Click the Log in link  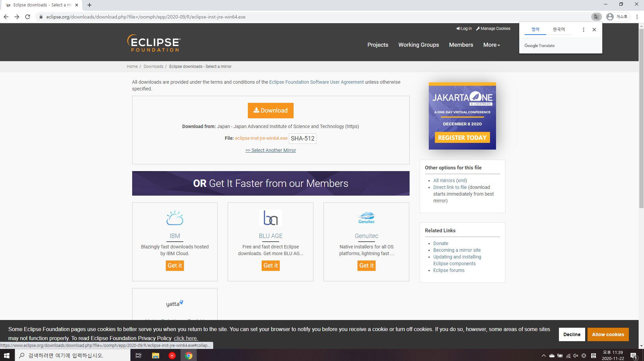[464, 29]
